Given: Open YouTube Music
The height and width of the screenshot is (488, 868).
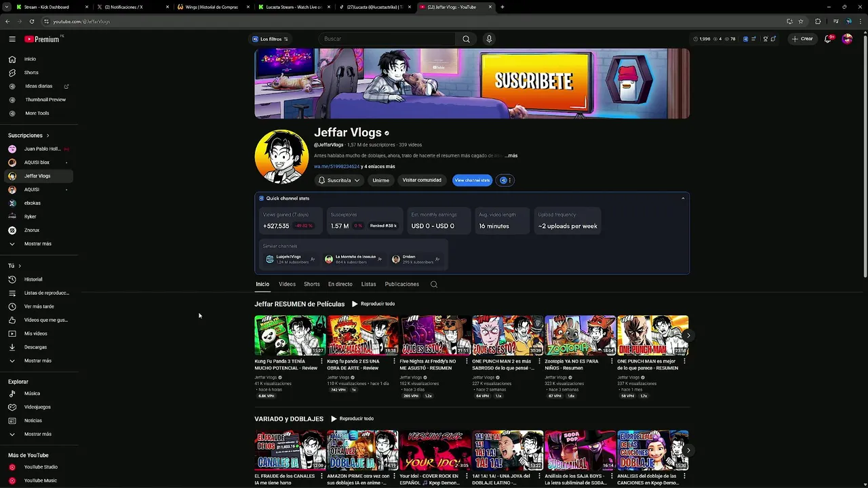Looking at the screenshot, I should tap(39, 481).
